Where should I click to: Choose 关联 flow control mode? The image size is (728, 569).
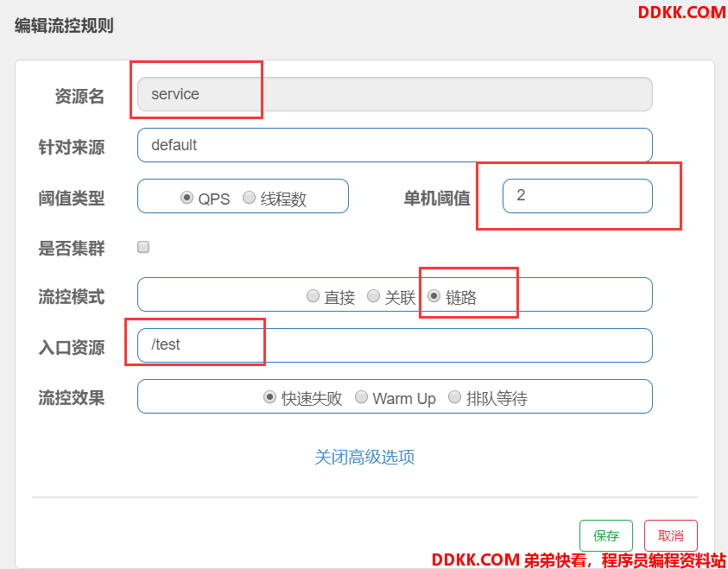coord(373,296)
